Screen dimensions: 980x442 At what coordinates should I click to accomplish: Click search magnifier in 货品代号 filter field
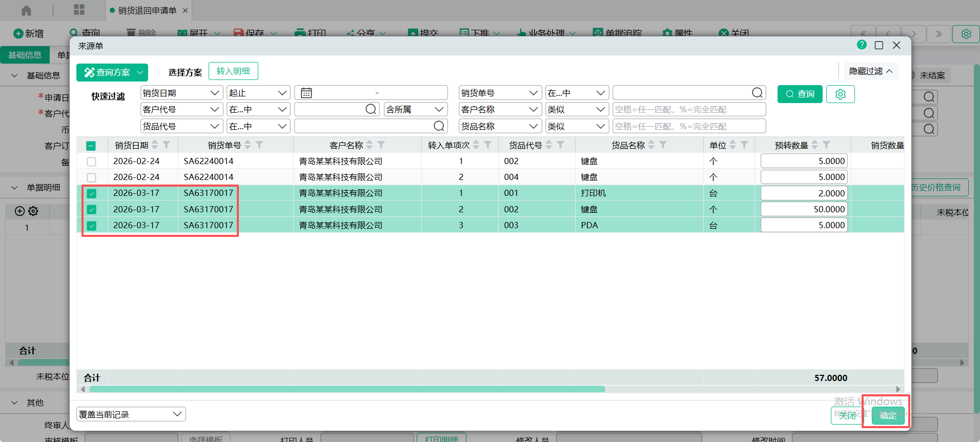(439, 126)
